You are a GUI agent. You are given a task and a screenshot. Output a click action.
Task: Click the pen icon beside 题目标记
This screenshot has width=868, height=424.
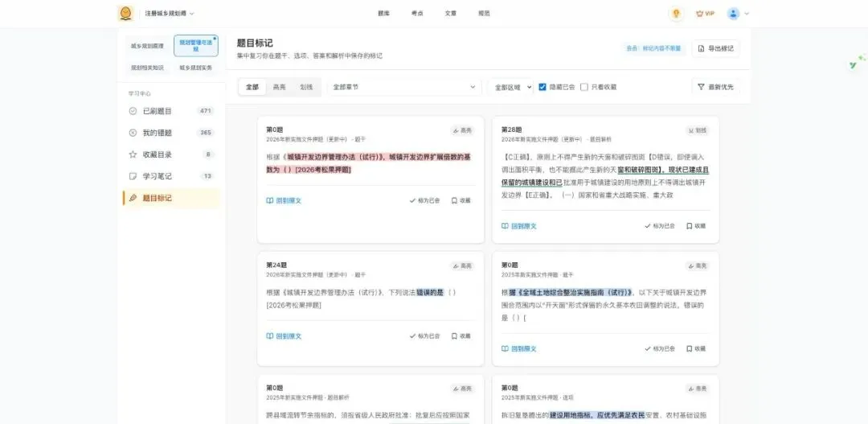(x=133, y=198)
